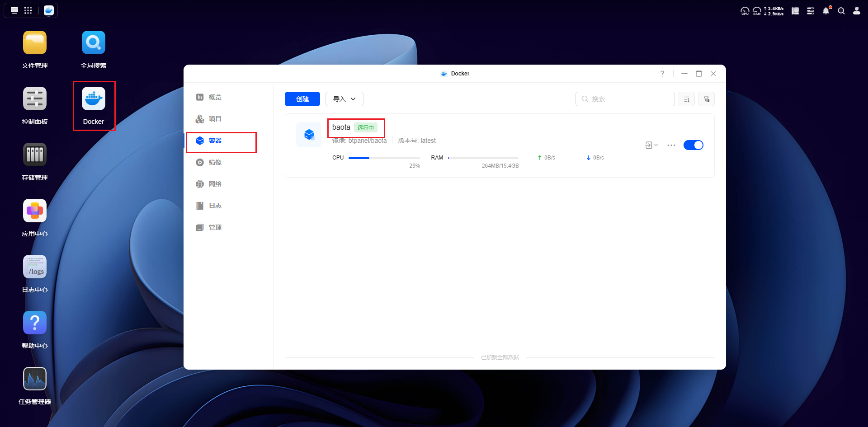Expand the 导入 import dropdown
Screen dimensions: 868x427
coord(344,99)
